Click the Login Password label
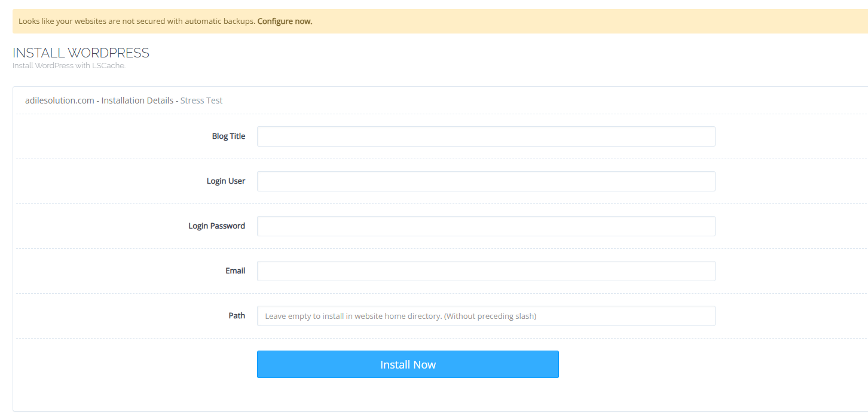868x417 pixels. [x=217, y=226]
